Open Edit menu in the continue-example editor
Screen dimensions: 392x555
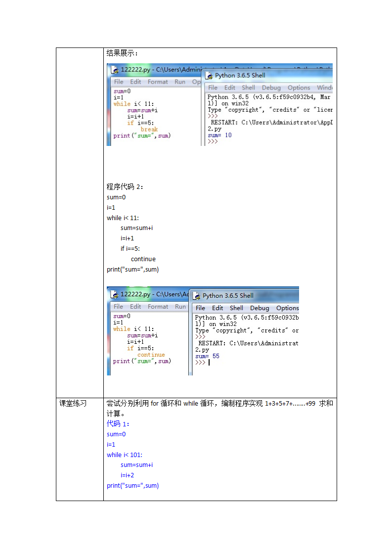click(135, 307)
